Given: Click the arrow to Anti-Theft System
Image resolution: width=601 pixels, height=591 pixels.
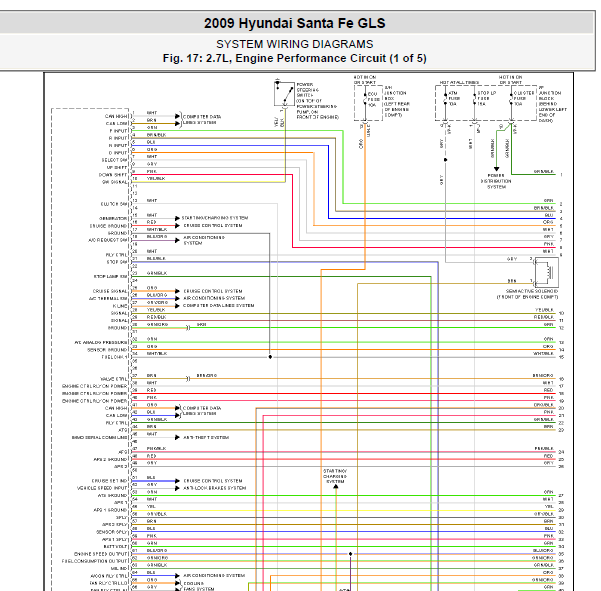Looking at the screenshot, I should [177, 437].
